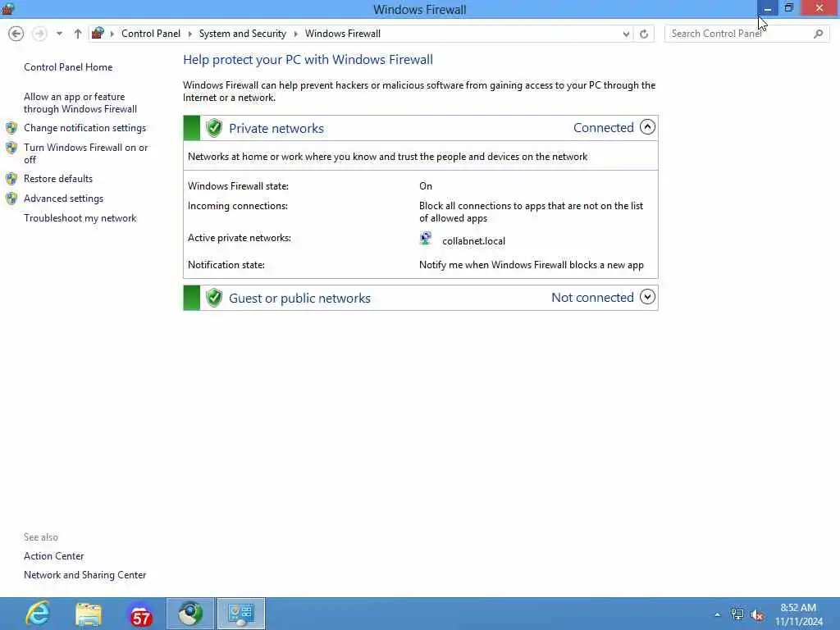Open System and Security breadcrumb
This screenshot has width=840, height=630.
tap(242, 33)
